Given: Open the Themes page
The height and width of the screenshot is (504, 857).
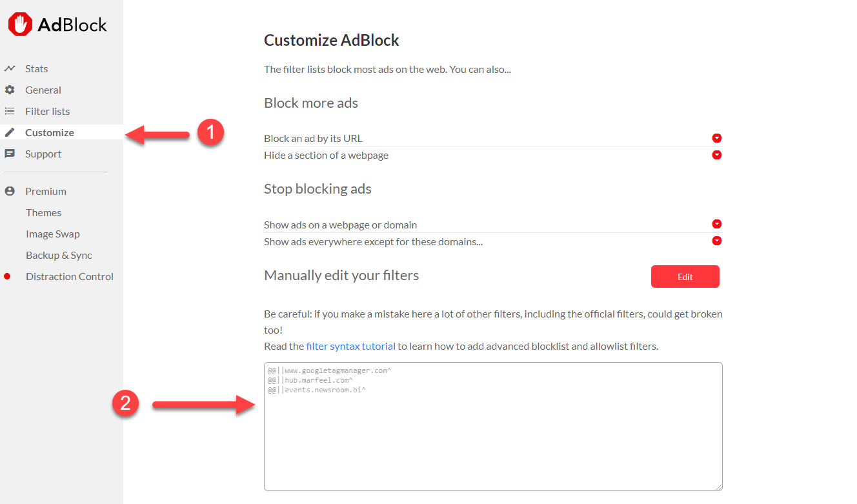Looking at the screenshot, I should point(43,212).
